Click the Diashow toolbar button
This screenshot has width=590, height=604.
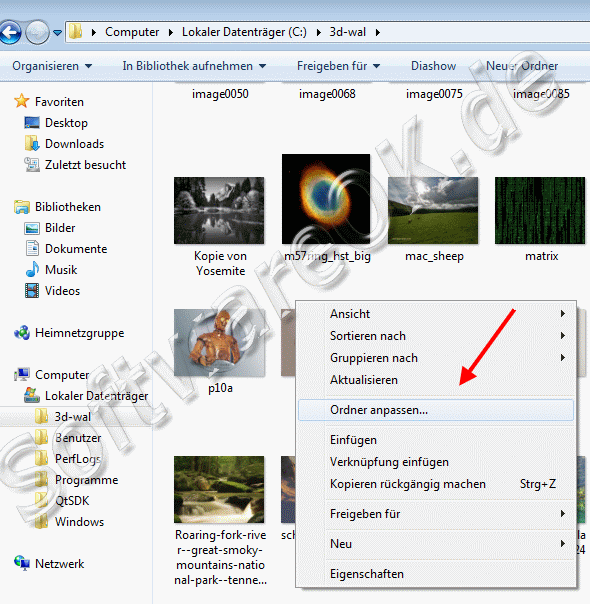coord(434,66)
